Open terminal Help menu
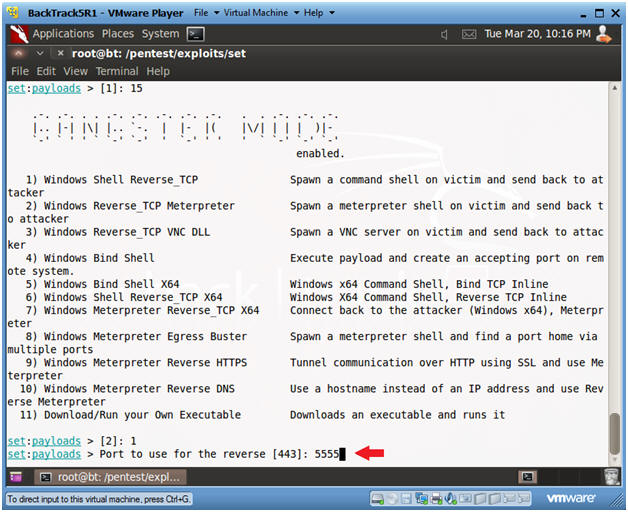The image size is (628, 512). (x=158, y=71)
